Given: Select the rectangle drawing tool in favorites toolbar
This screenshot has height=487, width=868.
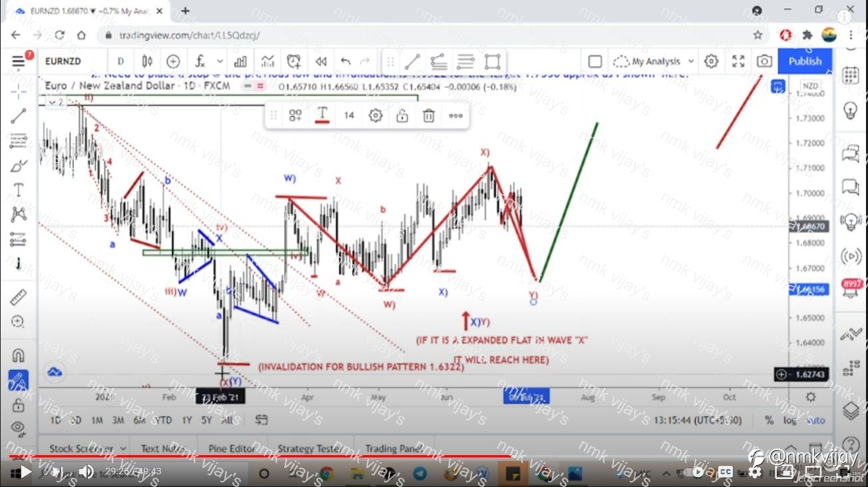Looking at the screenshot, I should tap(493, 62).
